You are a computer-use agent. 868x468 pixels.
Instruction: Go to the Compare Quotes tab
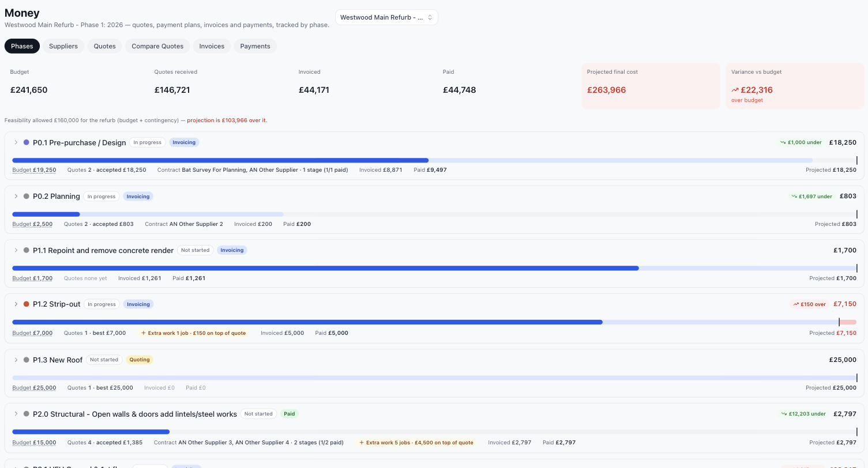pyautogui.click(x=157, y=46)
